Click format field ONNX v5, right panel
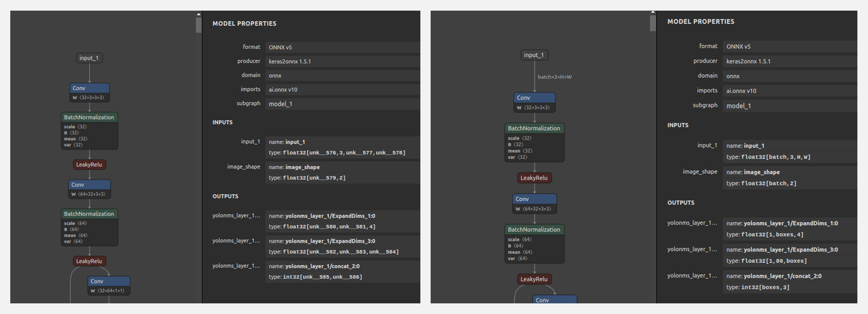The width and height of the screenshot is (868, 314). click(x=790, y=46)
